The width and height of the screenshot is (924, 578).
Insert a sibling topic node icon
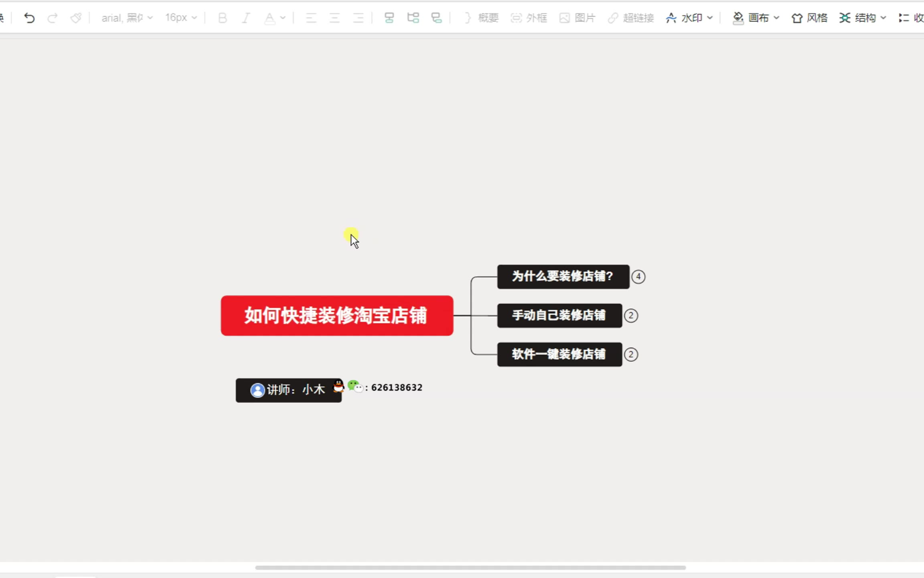pos(389,18)
